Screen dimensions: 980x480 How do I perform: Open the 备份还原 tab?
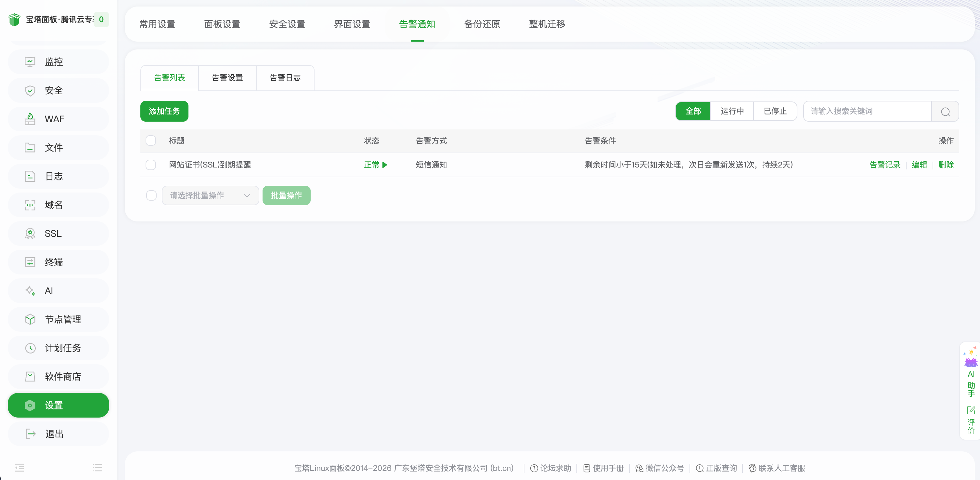point(482,24)
